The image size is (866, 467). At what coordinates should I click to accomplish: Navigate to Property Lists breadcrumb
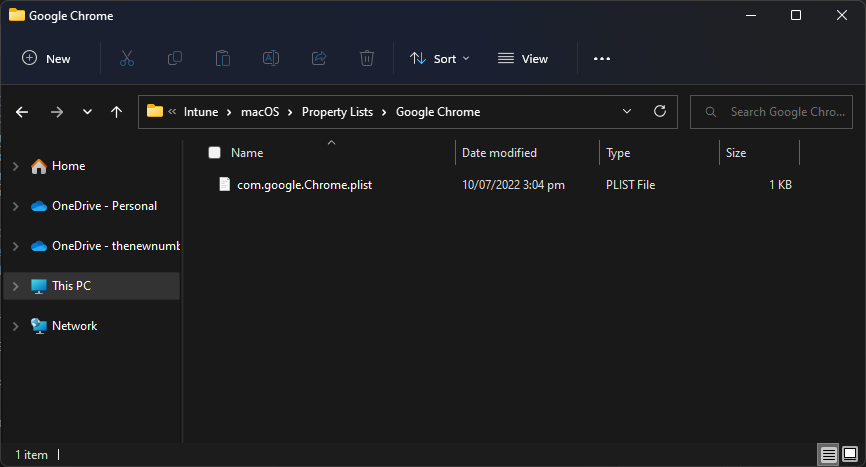click(x=337, y=112)
